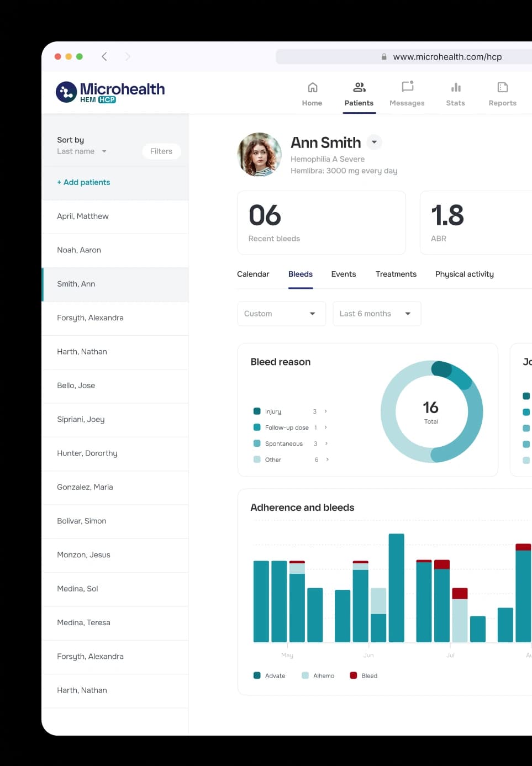The image size is (532, 766).
Task: Open the Last 6 months dropdown
Action: tap(377, 313)
